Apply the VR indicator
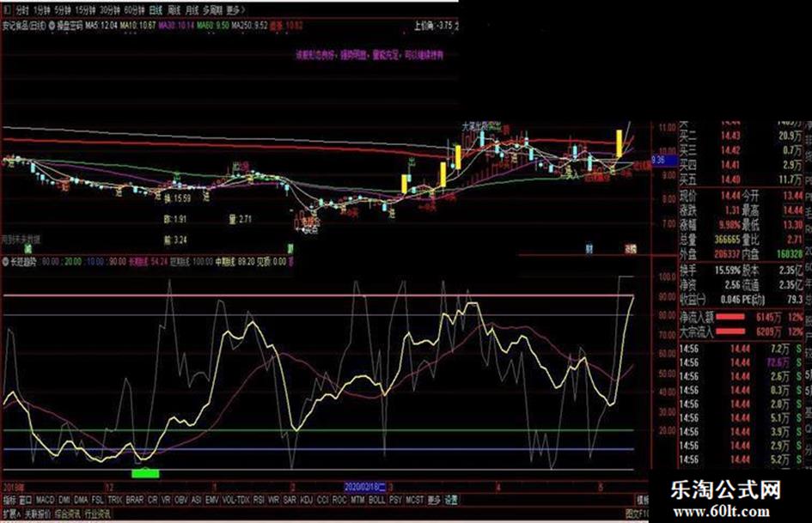This screenshot has height=523, width=812. point(166,500)
